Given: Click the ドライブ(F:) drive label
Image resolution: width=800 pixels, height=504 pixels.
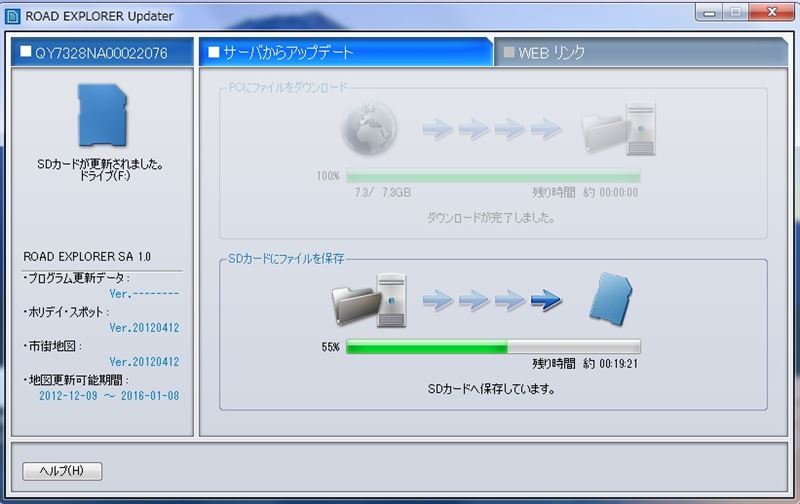Looking at the screenshot, I should point(105,176).
